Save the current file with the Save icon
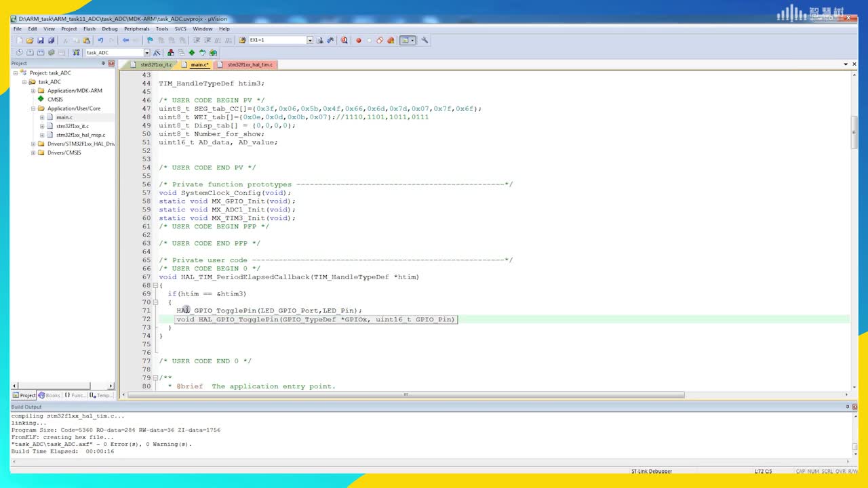868x488 pixels. pyautogui.click(x=41, y=40)
